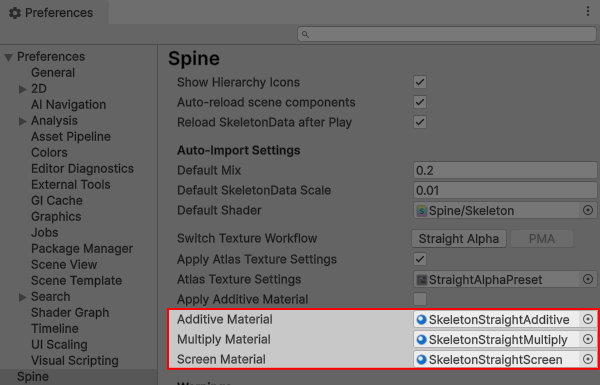Open Colors preferences

point(49,152)
